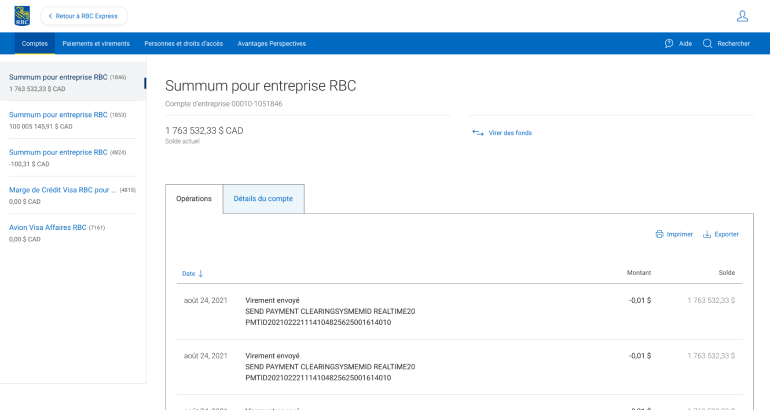770x410 pixels.
Task: Click the Virer des fonds arrows icon
Action: click(478, 133)
